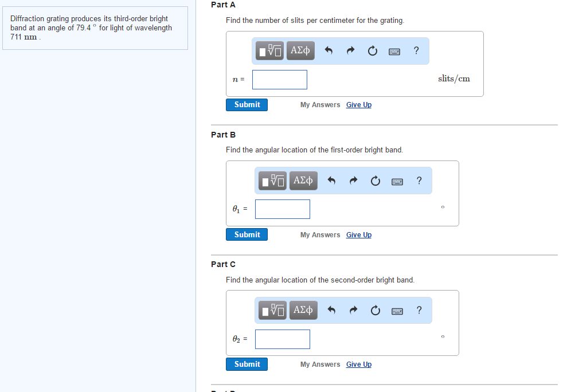Focus the n slits/cm input field
Viewport: 571px width, 392px height.
click(x=280, y=80)
